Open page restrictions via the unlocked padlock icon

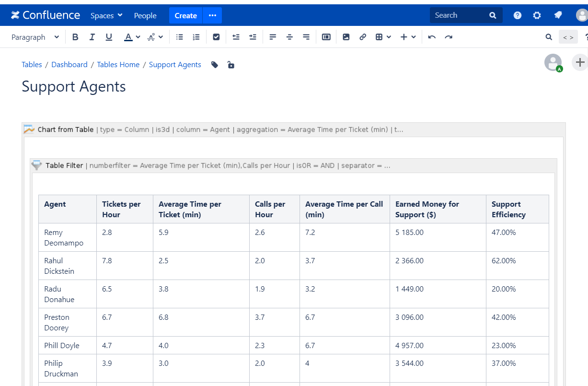click(231, 65)
